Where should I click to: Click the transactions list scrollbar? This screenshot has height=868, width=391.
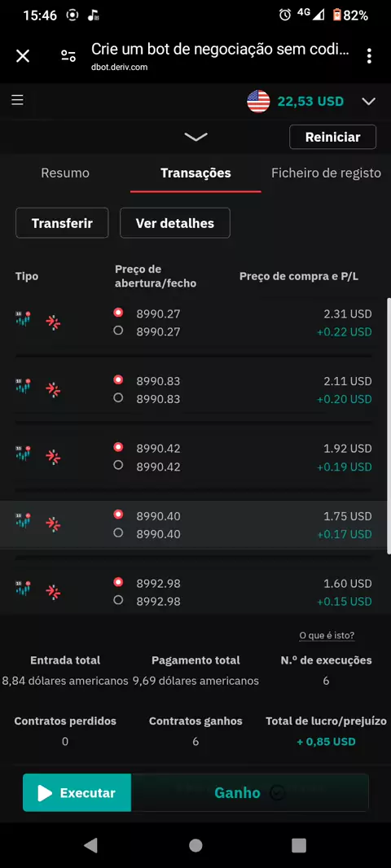tap(389, 423)
